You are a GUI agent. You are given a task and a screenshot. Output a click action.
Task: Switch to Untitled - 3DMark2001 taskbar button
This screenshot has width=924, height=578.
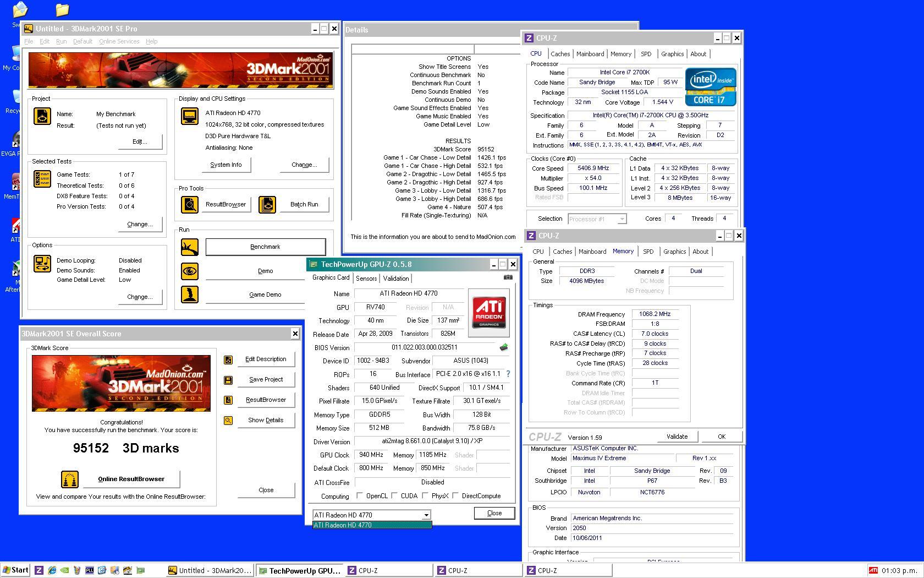[x=210, y=571]
